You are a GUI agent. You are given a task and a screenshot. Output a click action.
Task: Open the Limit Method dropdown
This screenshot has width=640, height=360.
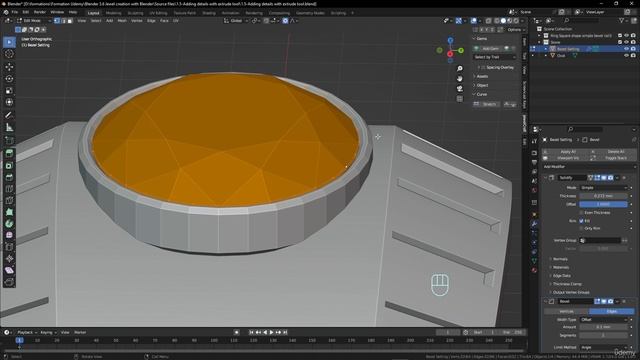point(603,347)
